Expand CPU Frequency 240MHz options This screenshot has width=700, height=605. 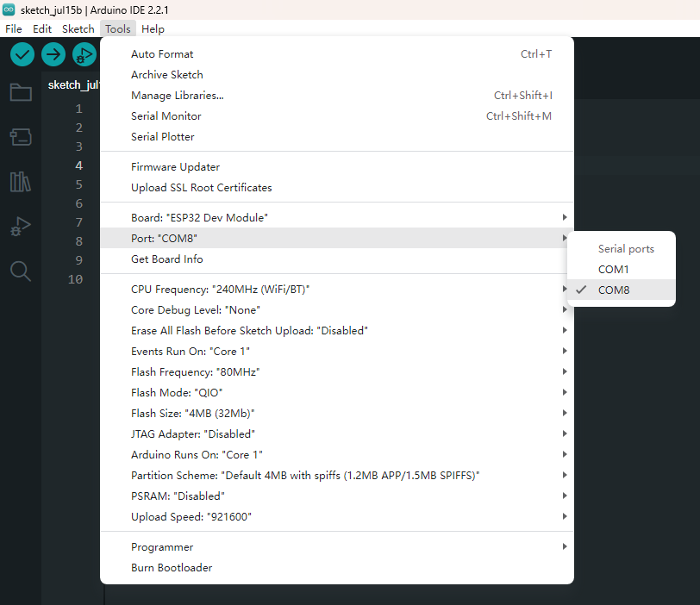tap(337, 290)
